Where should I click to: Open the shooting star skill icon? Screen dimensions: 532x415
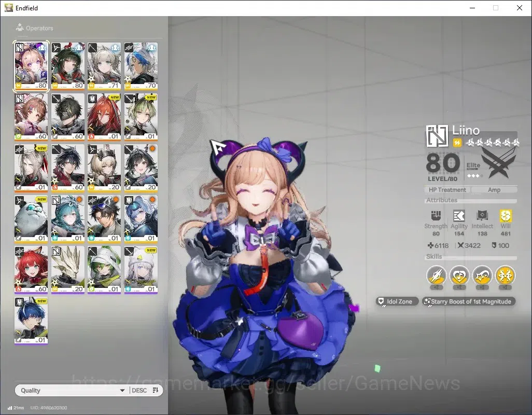coord(482,275)
